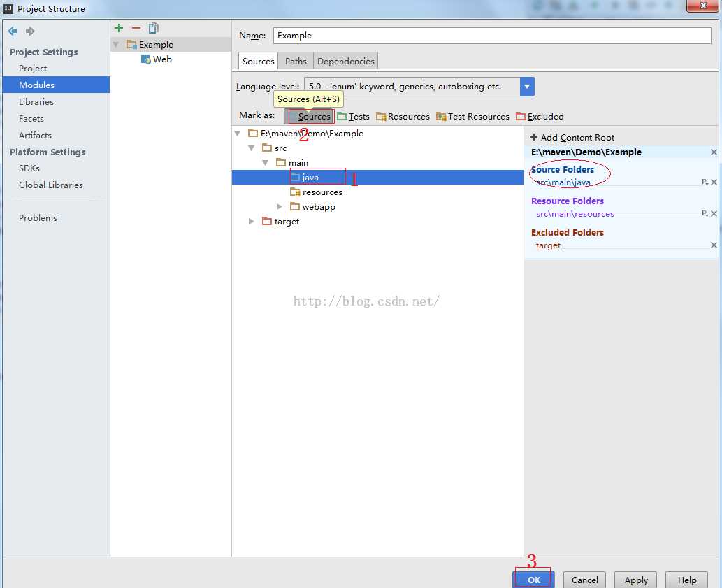
Task: Select the src folder in tree
Action: pyautogui.click(x=274, y=148)
